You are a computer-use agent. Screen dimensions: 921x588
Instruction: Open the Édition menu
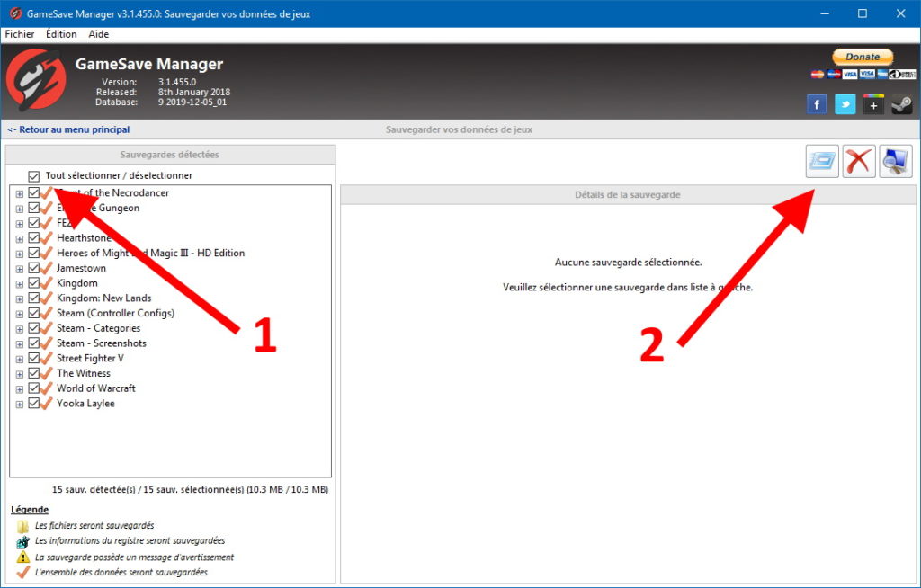61,34
